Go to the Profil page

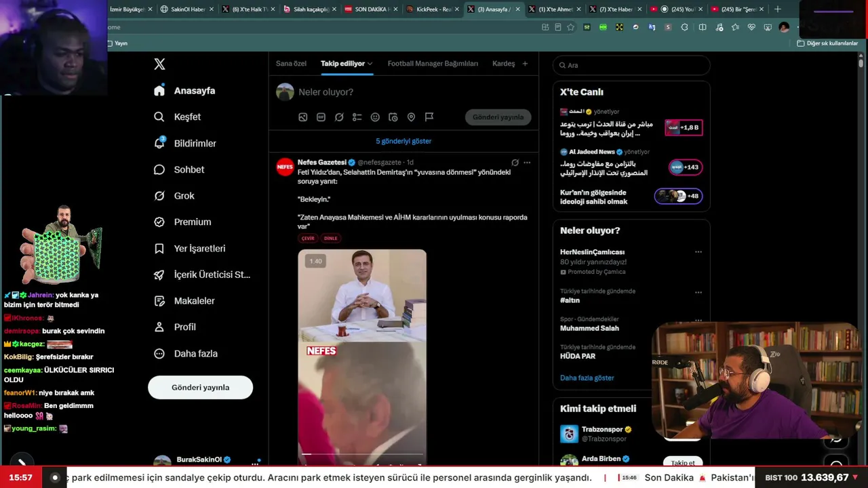click(x=175, y=327)
